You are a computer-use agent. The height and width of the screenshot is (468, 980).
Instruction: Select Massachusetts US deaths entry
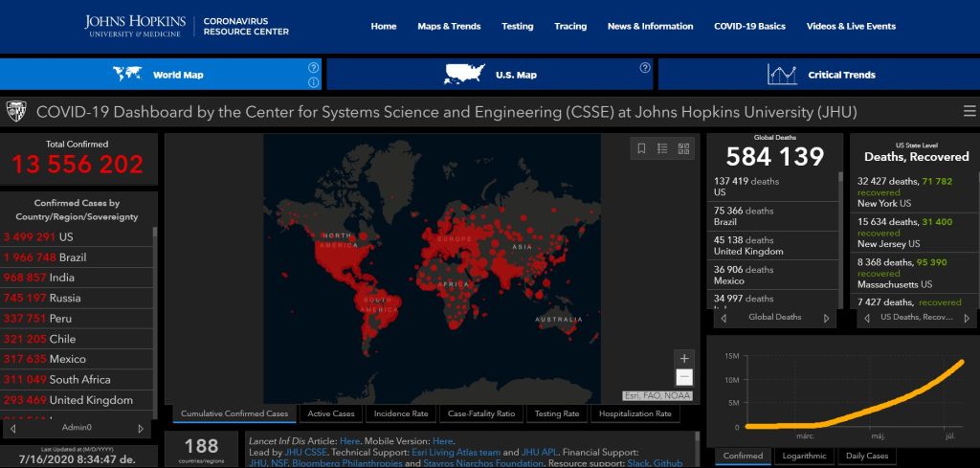coord(914,273)
